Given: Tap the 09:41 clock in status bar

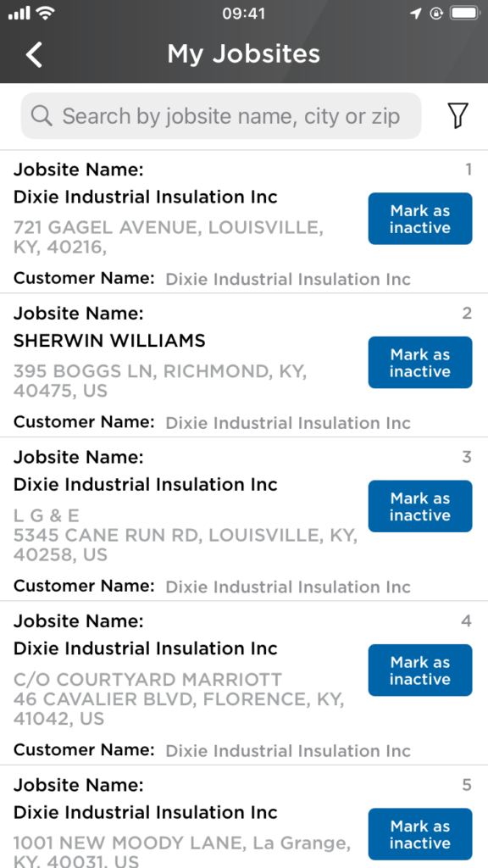Looking at the screenshot, I should click(x=244, y=13).
